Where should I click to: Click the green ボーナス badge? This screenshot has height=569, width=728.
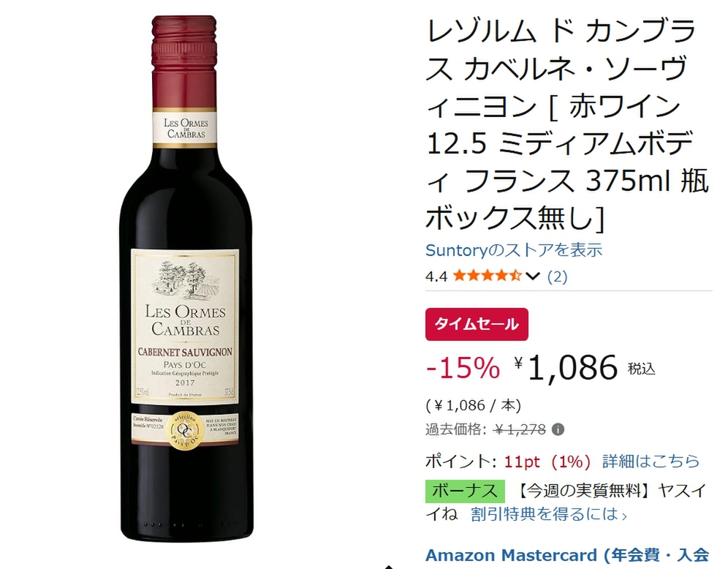pyautogui.click(x=465, y=491)
